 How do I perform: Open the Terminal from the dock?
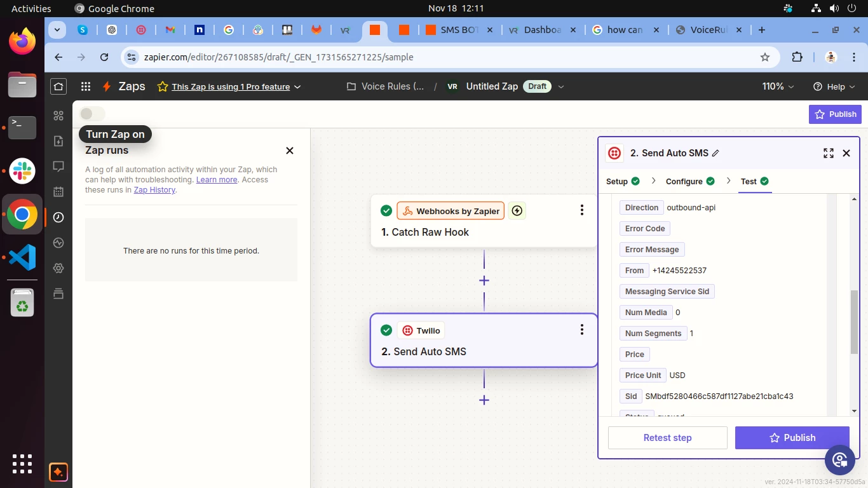[x=22, y=128]
